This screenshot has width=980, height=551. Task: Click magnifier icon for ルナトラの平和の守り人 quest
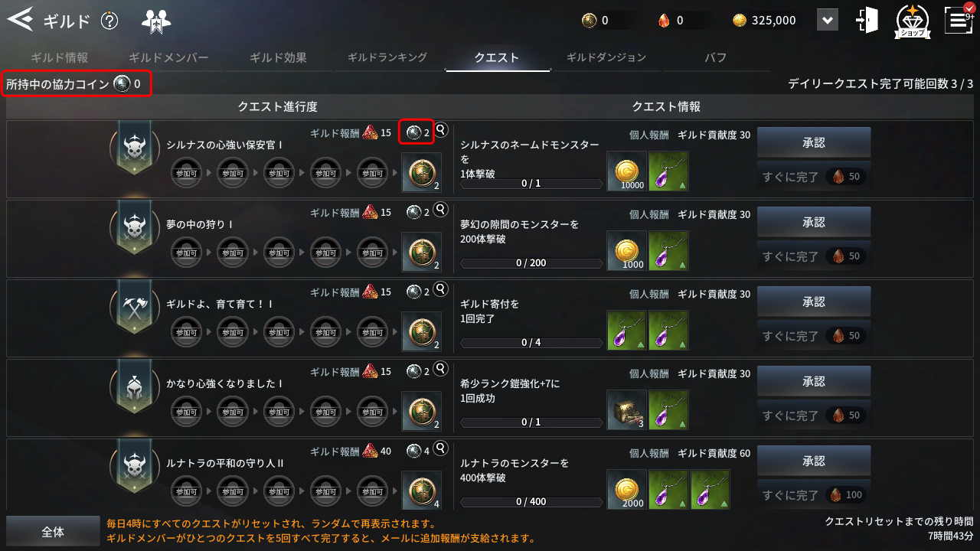click(x=441, y=448)
